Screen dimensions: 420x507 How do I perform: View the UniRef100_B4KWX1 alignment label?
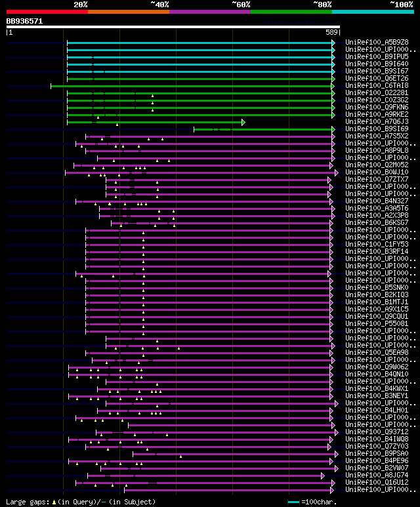[x=377, y=388]
